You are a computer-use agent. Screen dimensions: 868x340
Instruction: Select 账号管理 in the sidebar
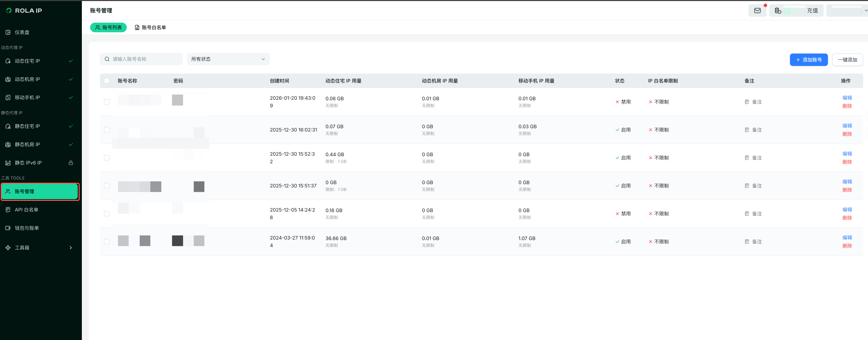tap(40, 192)
